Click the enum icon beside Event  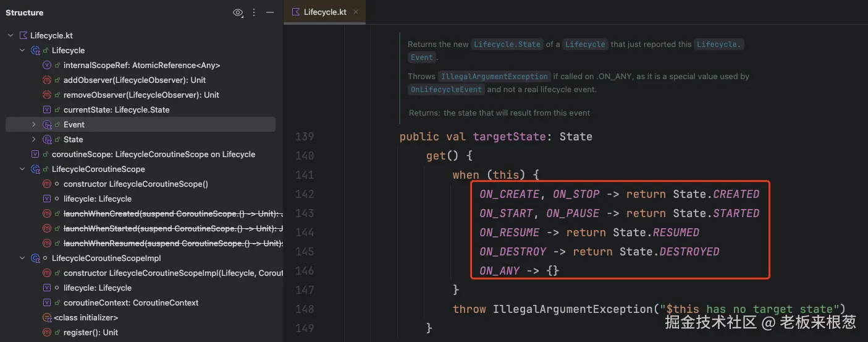pos(47,124)
